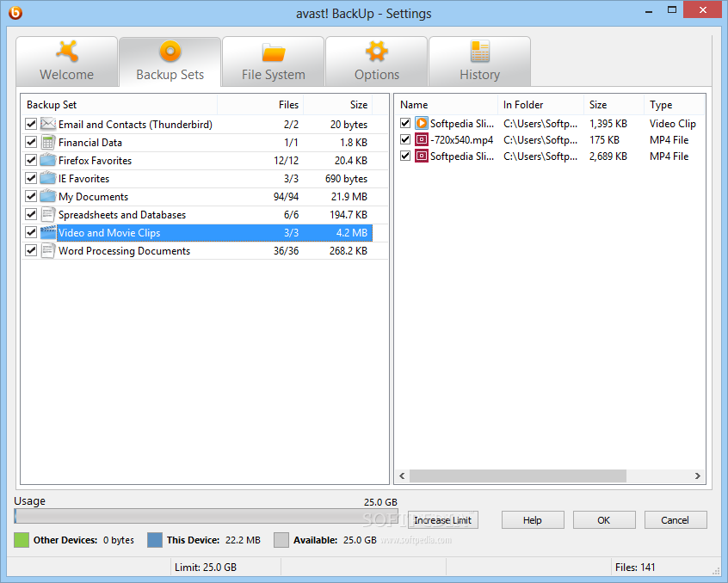This screenshot has height=583, width=728.
Task: Uncheck Video and Movie Clips backup set
Action: (x=31, y=232)
